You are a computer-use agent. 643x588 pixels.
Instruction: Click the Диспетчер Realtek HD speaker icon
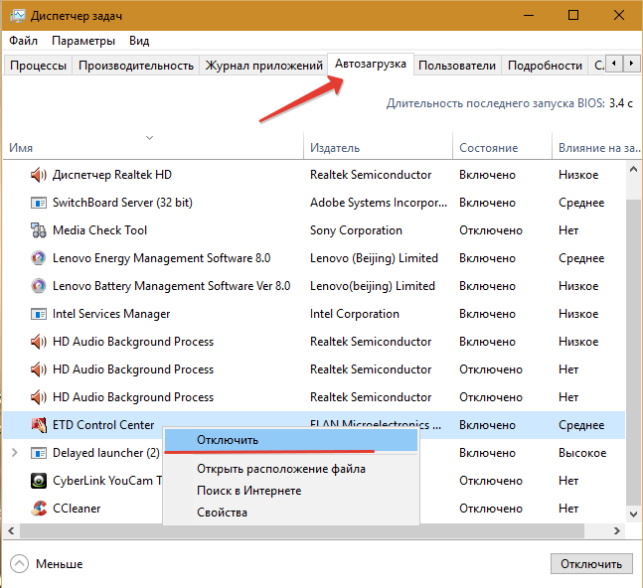click(39, 175)
